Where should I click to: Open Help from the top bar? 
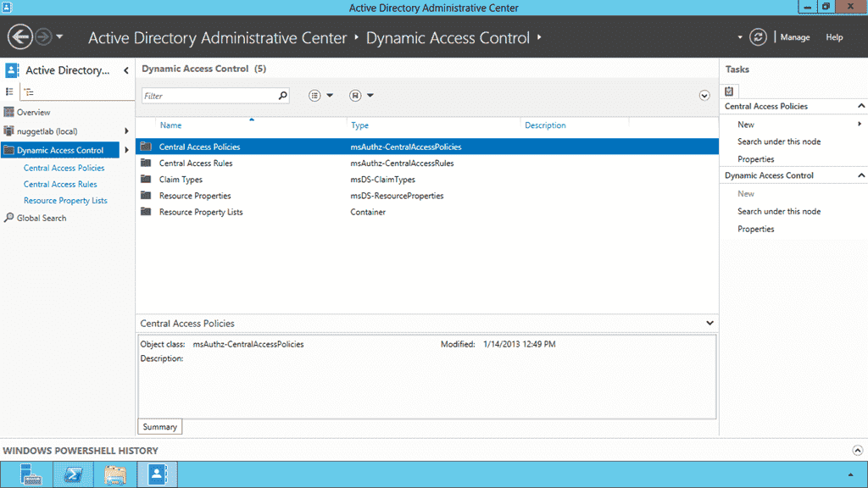point(834,36)
